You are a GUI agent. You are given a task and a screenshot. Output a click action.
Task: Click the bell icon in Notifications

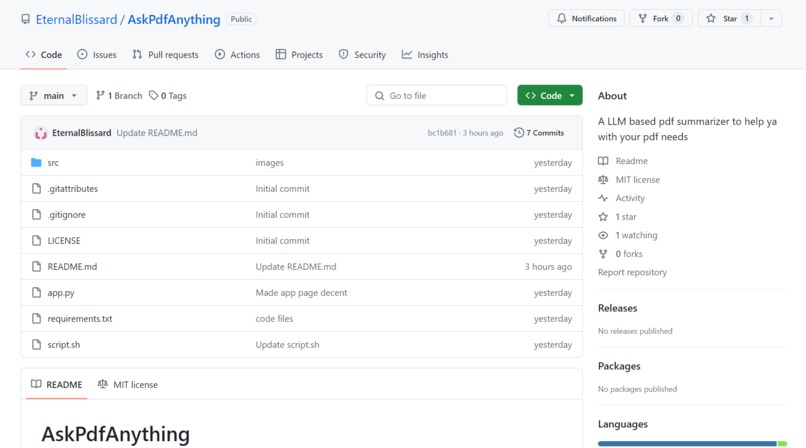pyautogui.click(x=561, y=18)
